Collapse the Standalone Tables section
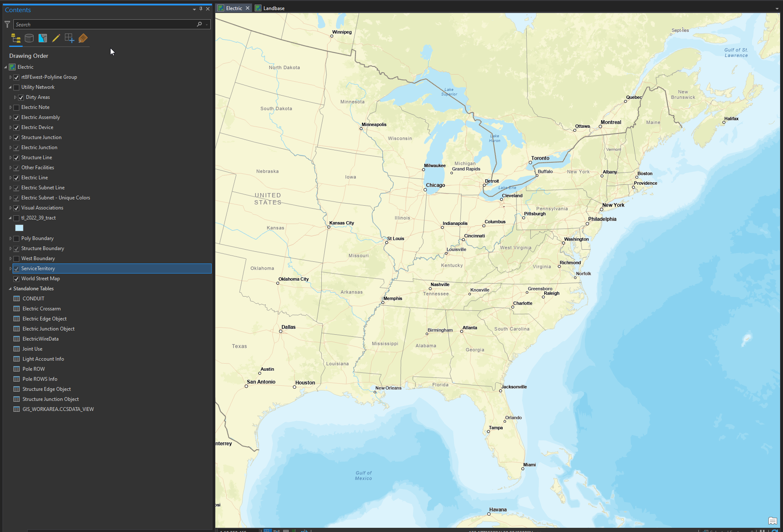 [10, 289]
